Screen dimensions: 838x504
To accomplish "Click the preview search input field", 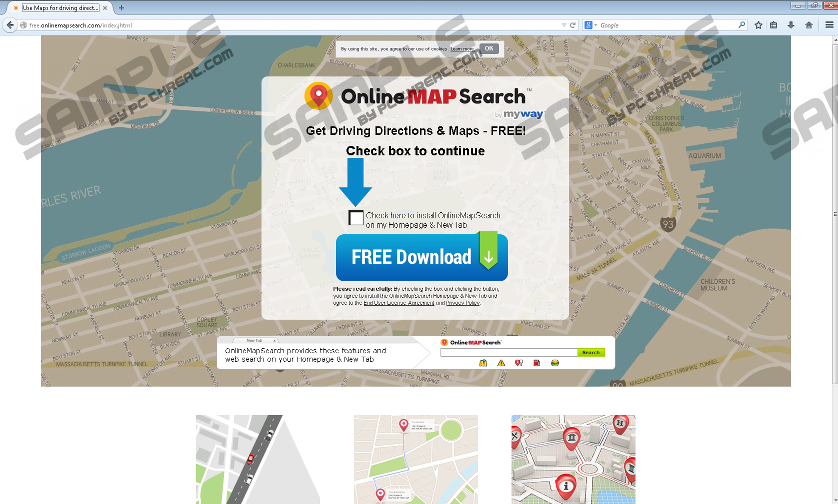I will [508, 353].
